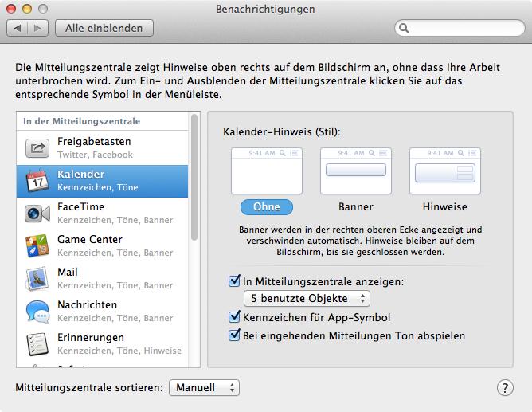The image size is (532, 412).
Task: Click the Mail stamp icon
Action: point(37,279)
